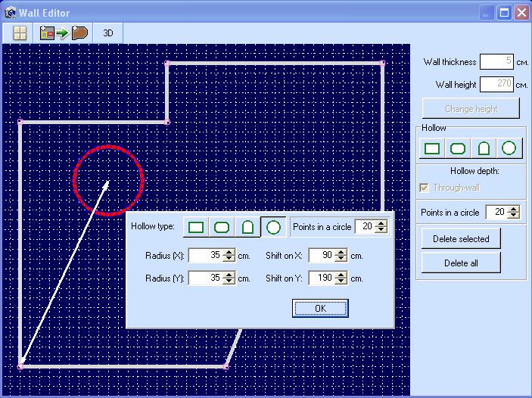Viewport: 532px width, 398px height.
Task: Select circle hollow in the side panel
Action: (x=509, y=148)
